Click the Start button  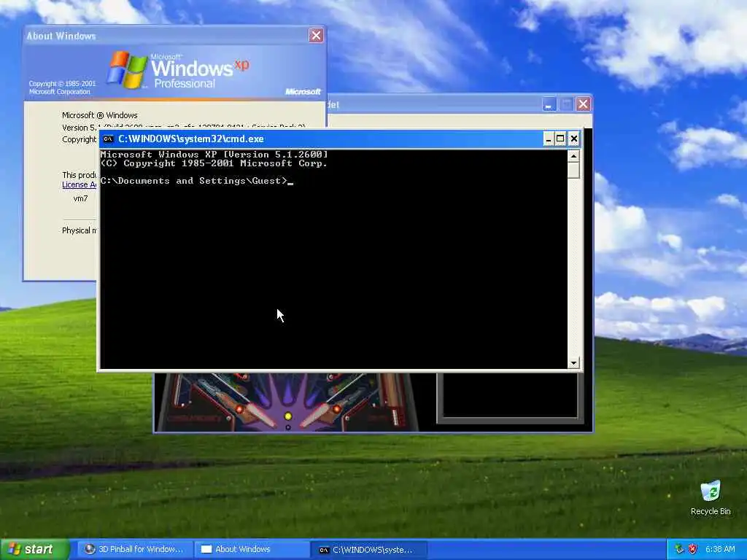coord(34,549)
